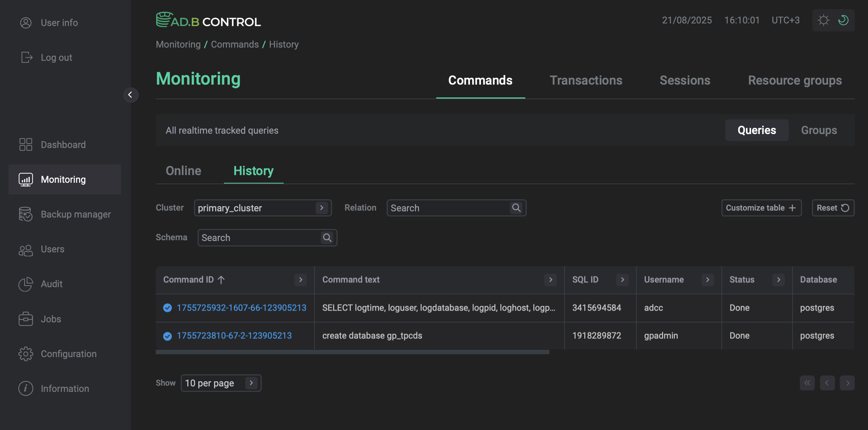
Task: Switch theme to light with sun icon
Action: (x=824, y=20)
